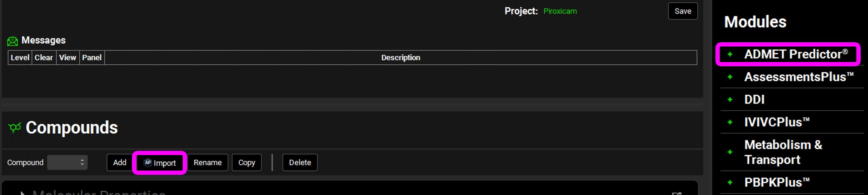Open the ADMET Predictor module

[x=796, y=54]
